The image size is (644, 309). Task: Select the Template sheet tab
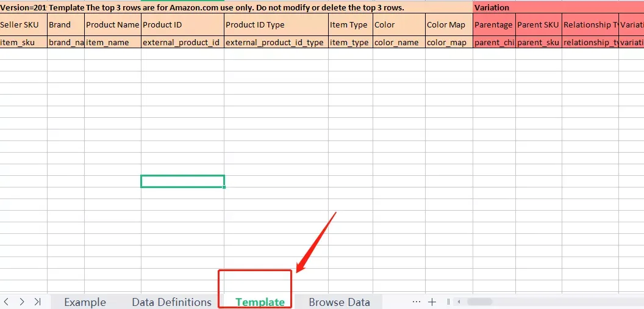point(260,302)
